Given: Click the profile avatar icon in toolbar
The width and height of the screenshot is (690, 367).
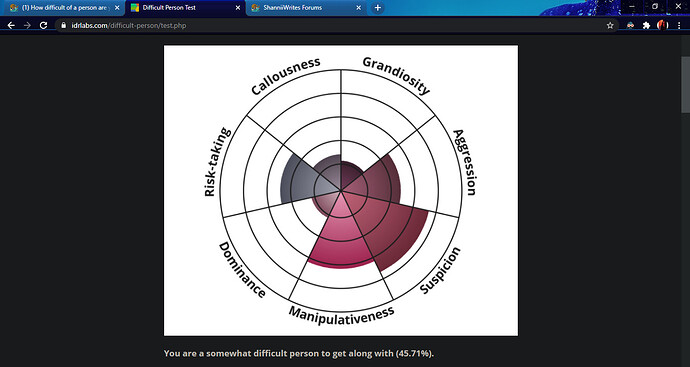Looking at the screenshot, I should pos(662,26).
